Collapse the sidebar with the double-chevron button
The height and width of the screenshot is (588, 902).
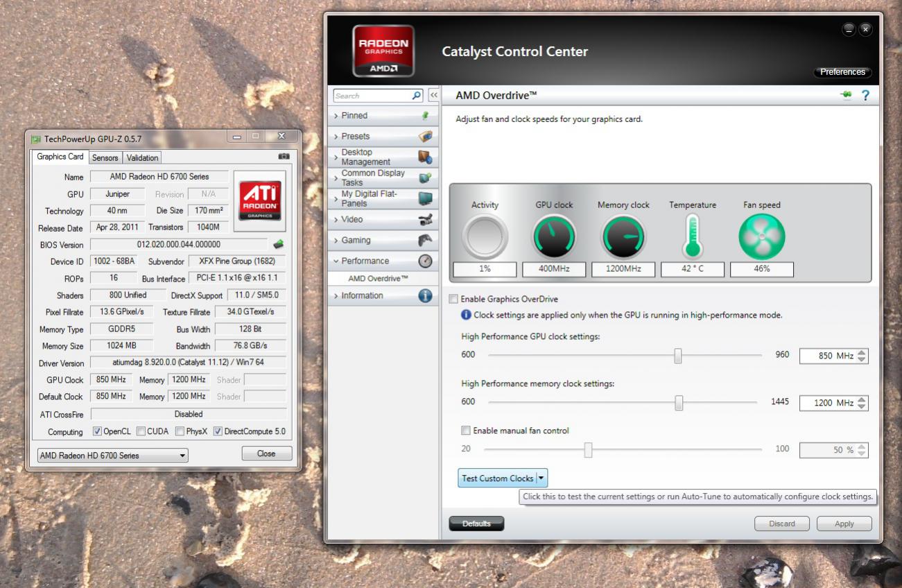click(x=434, y=96)
